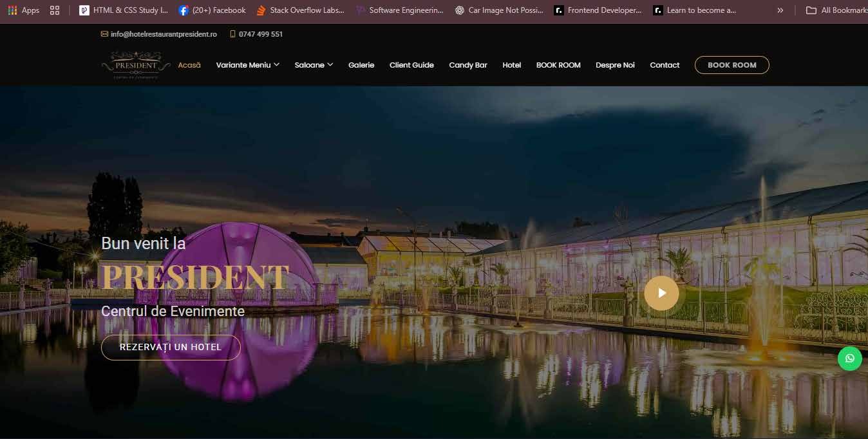Open Car Image Not Possible bookmark

[x=499, y=10]
